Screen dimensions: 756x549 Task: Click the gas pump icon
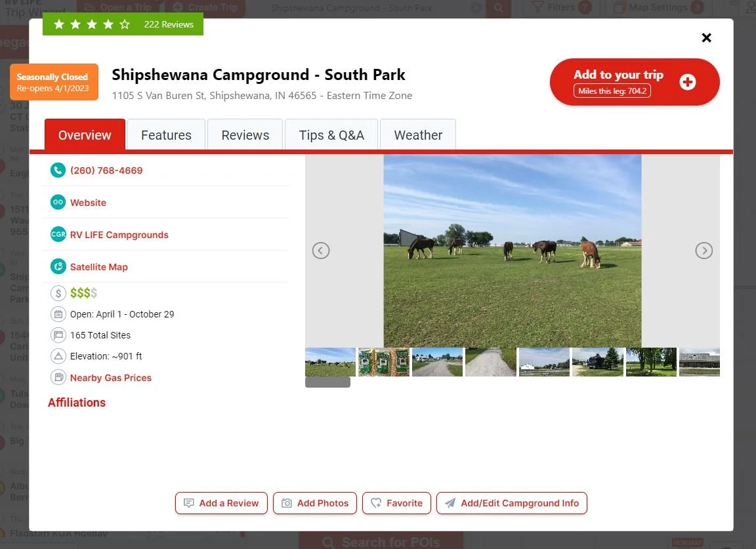(x=58, y=377)
